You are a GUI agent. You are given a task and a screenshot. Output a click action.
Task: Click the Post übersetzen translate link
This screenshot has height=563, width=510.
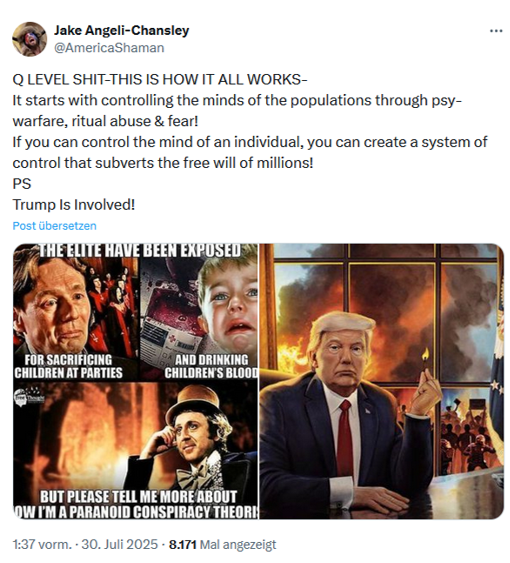[55, 226]
